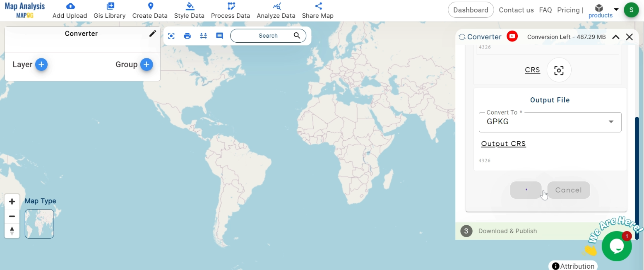Open the Add Upload tool
The width and height of the screenshot is (644, 270).
(x=69, y=10)
